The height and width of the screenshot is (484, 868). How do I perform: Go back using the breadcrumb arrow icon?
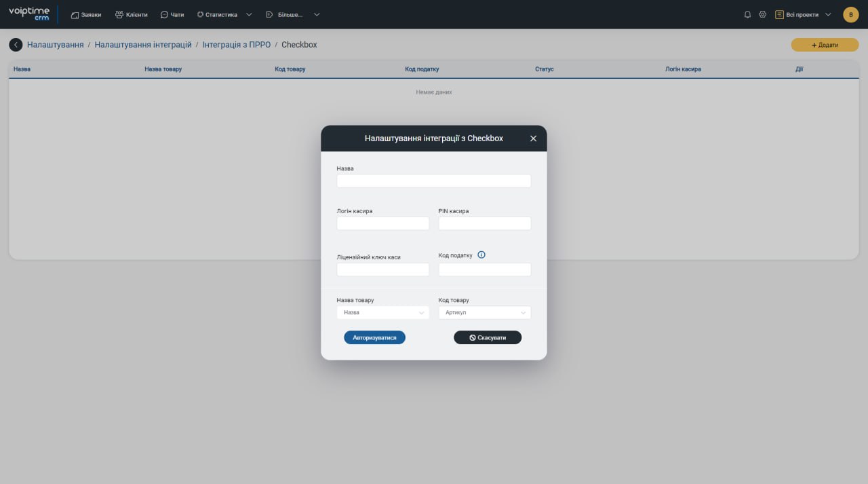[x=16, y=45]
